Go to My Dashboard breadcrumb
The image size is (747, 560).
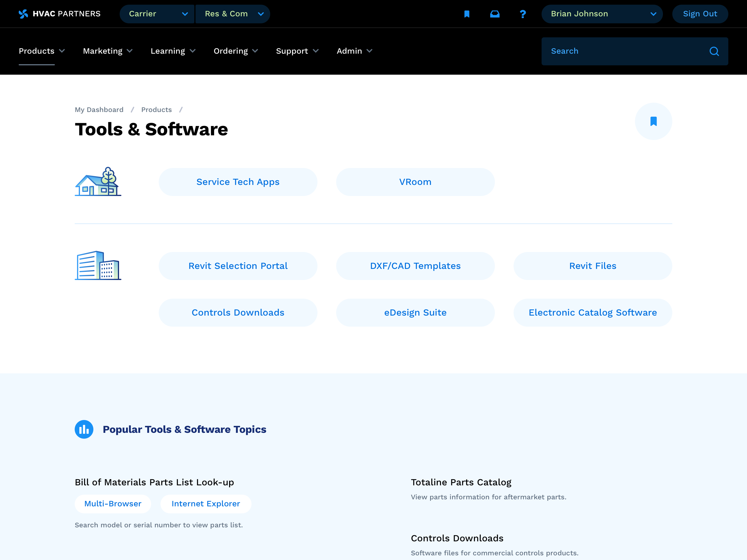point(99,110)
